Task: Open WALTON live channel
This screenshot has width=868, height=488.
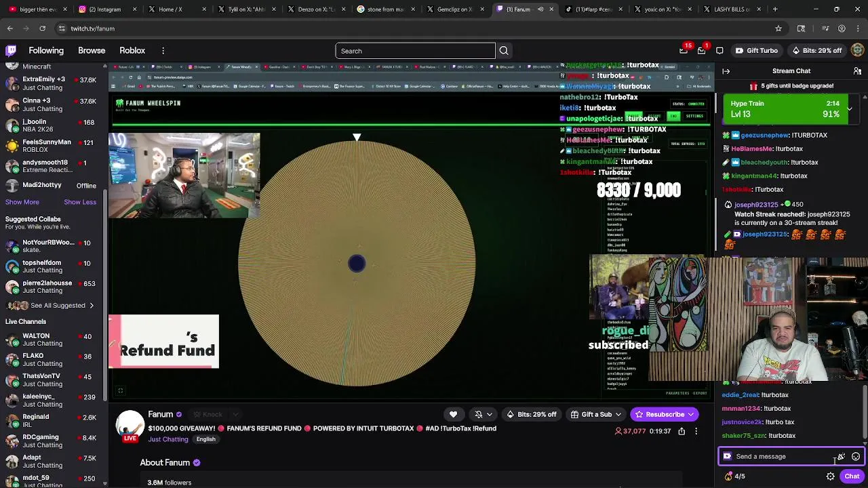Action: [x=53, y=340]
